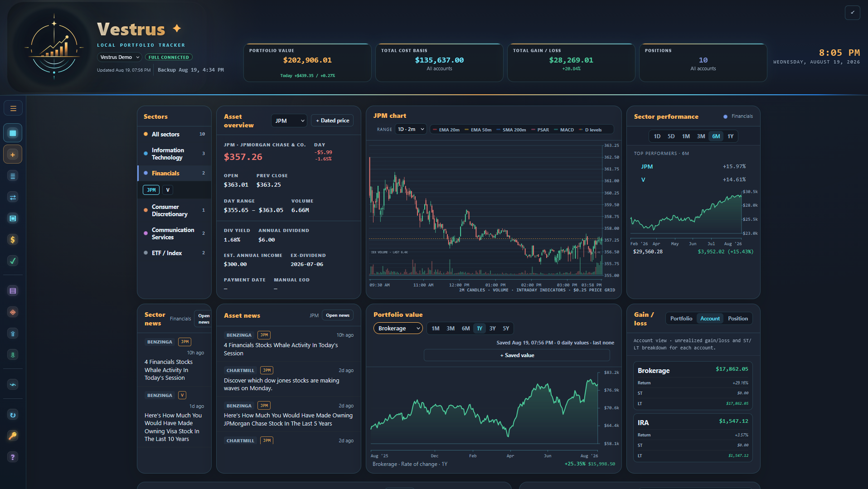The image size is (868, 489).
Task: Toggle EMA 20m chart indicator
Action: (x=446, y=130)
